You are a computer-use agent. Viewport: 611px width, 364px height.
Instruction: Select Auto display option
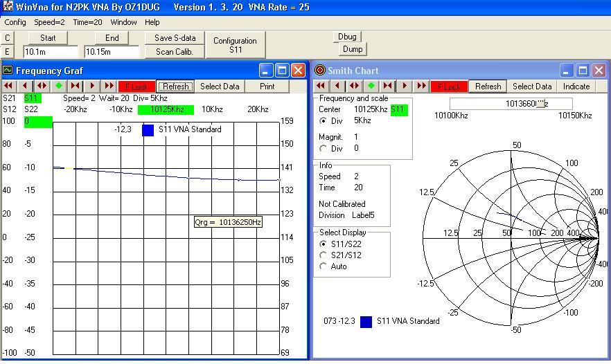click(x=323, y=266)
